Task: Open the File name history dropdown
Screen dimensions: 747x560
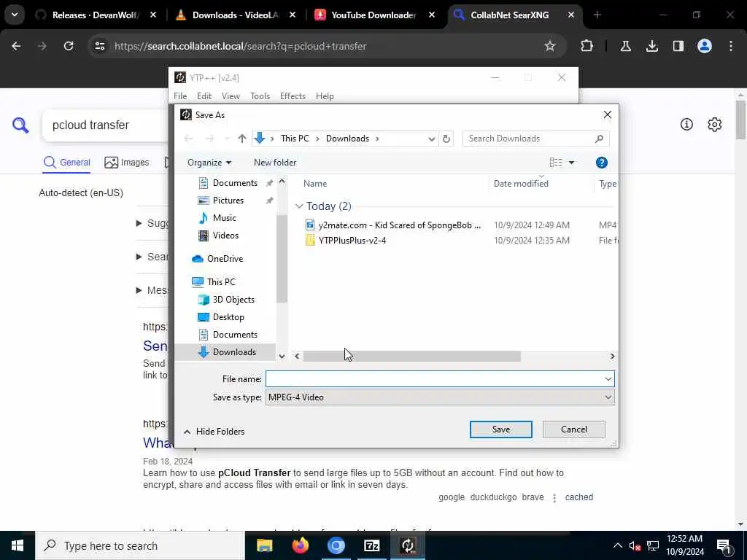Action: (608, 379)
